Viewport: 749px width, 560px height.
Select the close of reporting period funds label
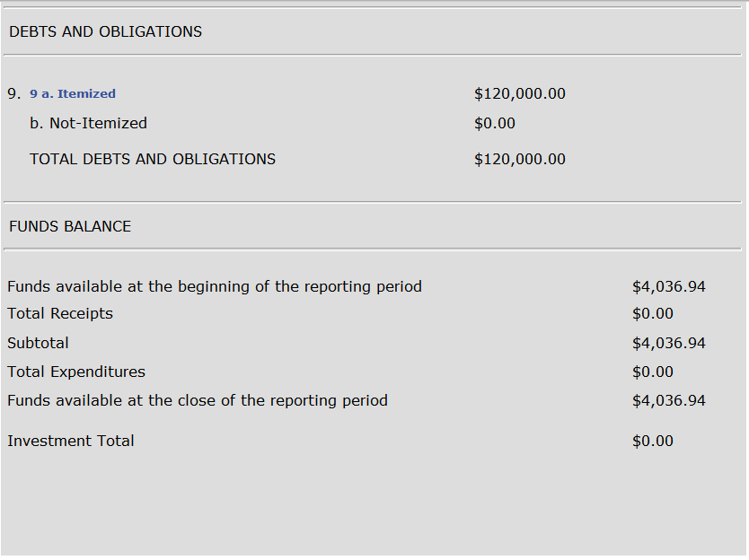(198, 400)
